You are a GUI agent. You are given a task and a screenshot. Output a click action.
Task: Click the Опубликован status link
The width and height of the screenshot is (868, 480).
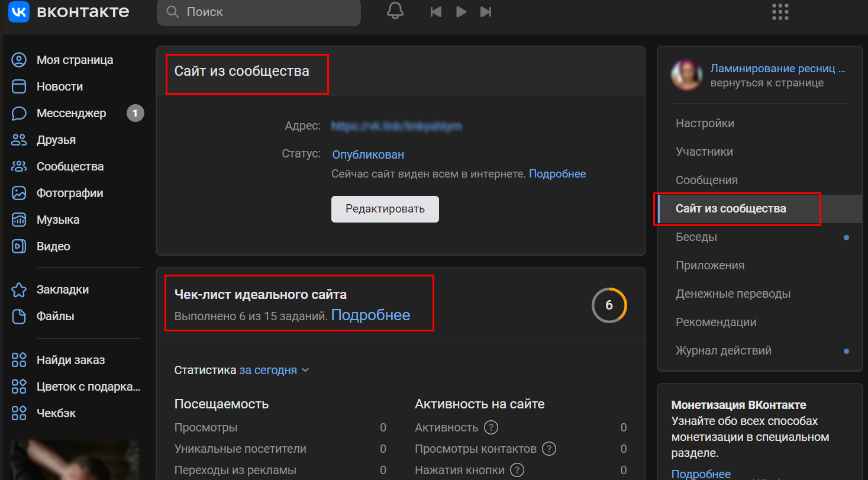[x=368, y=154]
